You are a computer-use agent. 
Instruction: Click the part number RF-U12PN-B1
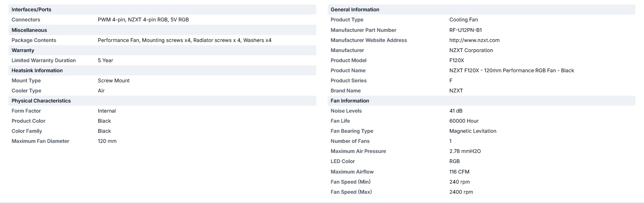(466, 30)
